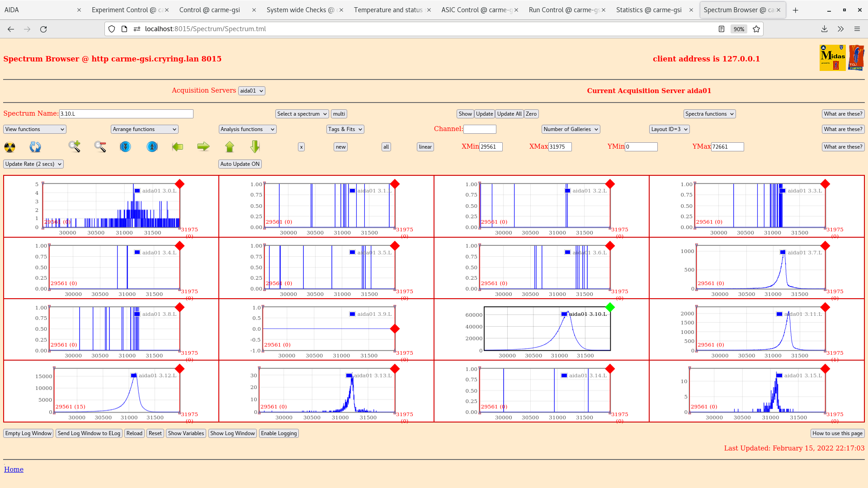The height and width of the screenshot is (488, 868).
Task: Switch to the Run Control browser tab
Action: [x=562, y=9]
